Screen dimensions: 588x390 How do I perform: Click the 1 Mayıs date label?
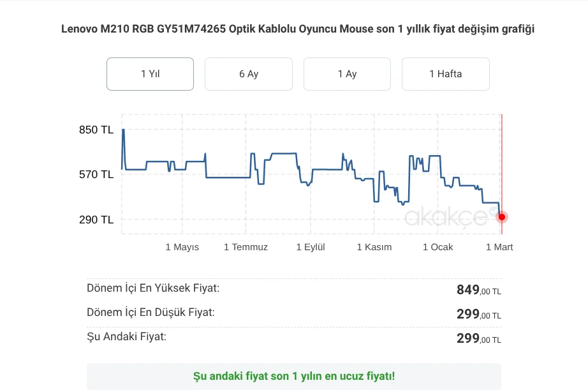[182, 247]
